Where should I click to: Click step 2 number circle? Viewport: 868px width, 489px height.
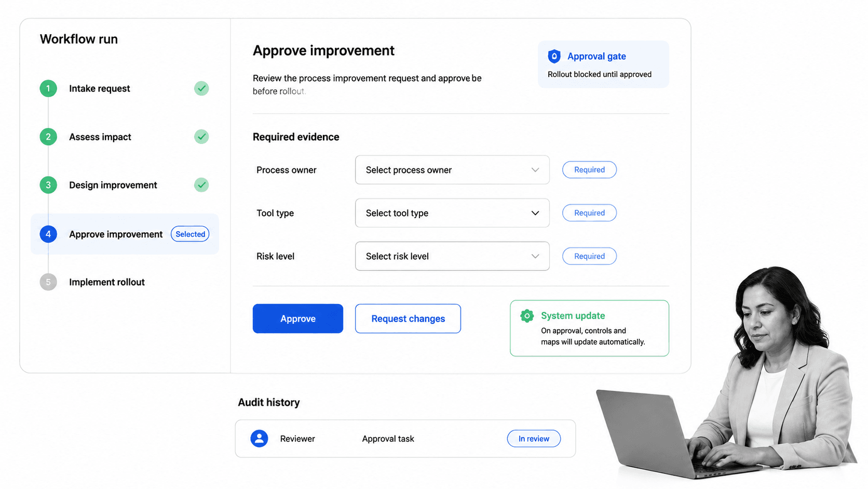click(x=48, y=137)
